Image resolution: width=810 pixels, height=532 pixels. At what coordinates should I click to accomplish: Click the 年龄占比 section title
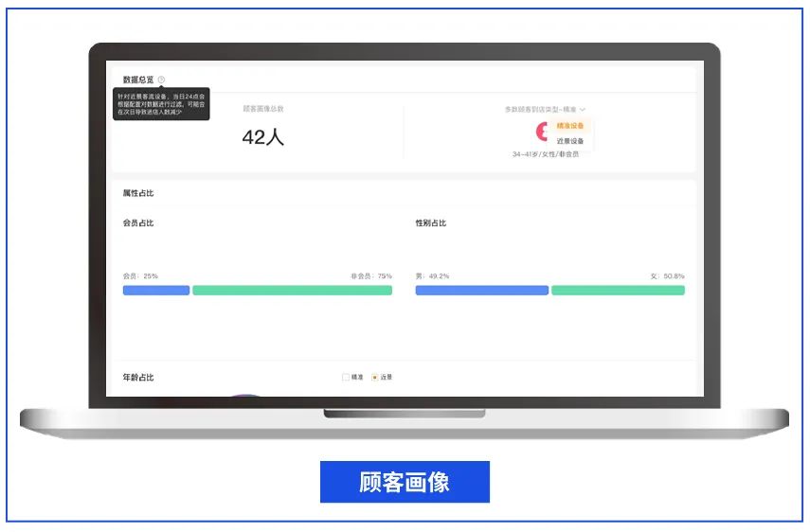138,377
